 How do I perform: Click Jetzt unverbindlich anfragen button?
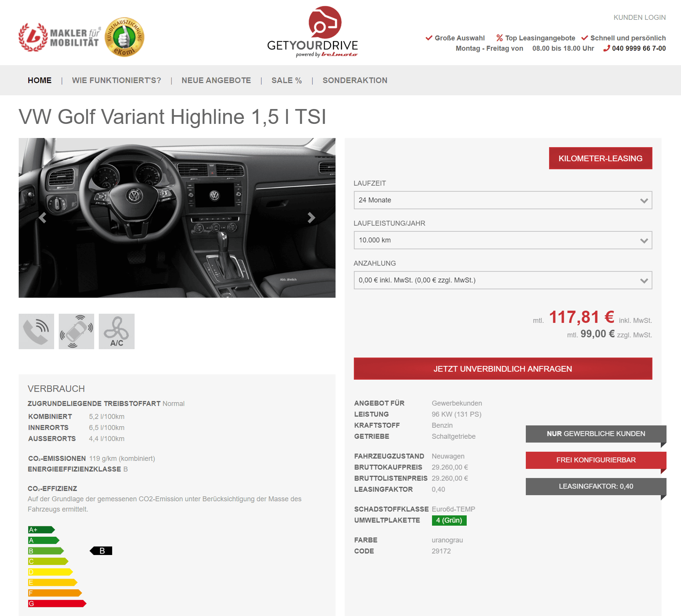(503, 369)
